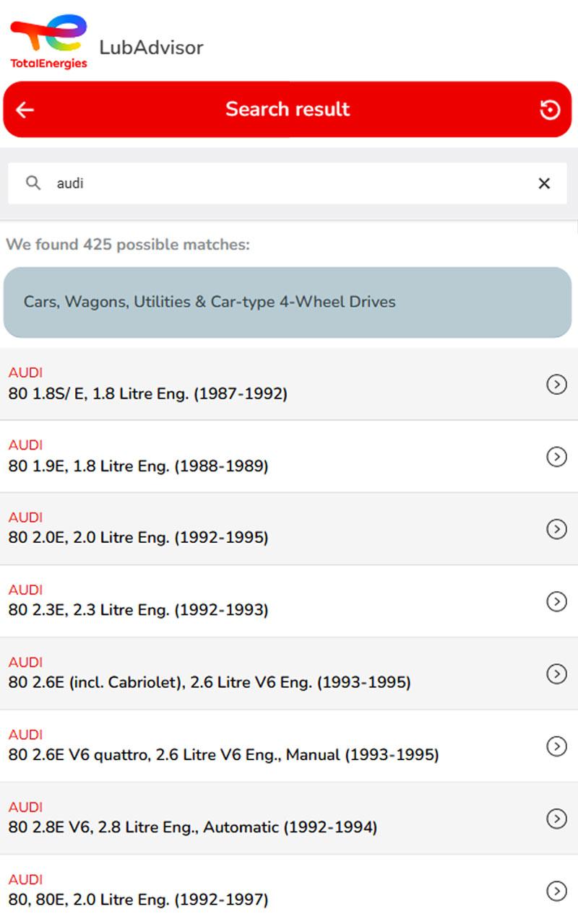
Task: Select '80 1.9E, 1.8 Litre Eng. (1988-1989)'
Action: [x=138, y=466]
